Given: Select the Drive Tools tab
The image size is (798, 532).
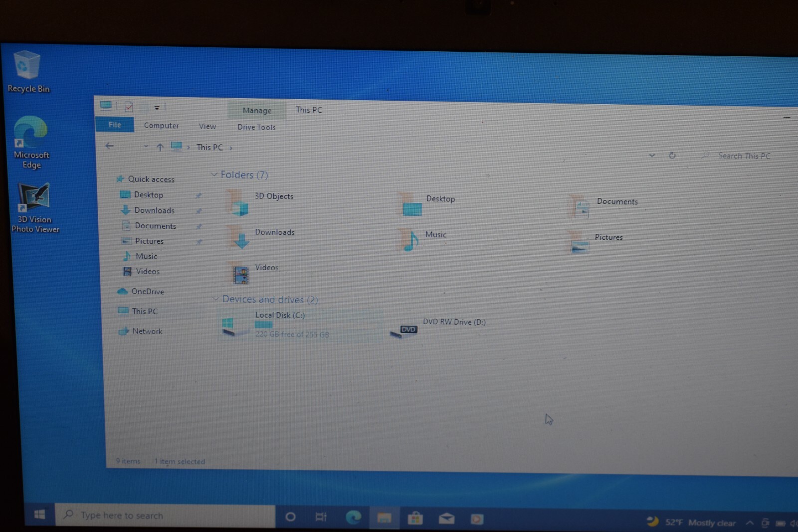Looking at the screenshot, I should 256,127.
